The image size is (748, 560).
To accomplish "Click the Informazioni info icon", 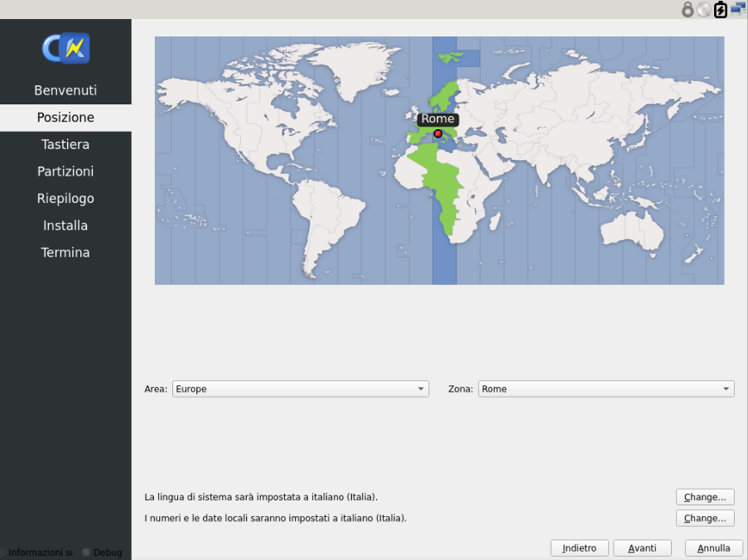I will coord(3,553).
